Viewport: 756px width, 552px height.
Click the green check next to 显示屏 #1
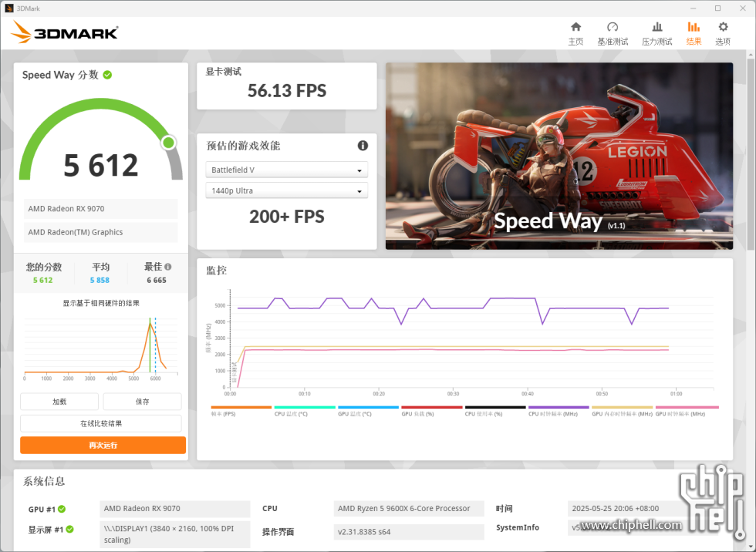click(x=70, y=530)
